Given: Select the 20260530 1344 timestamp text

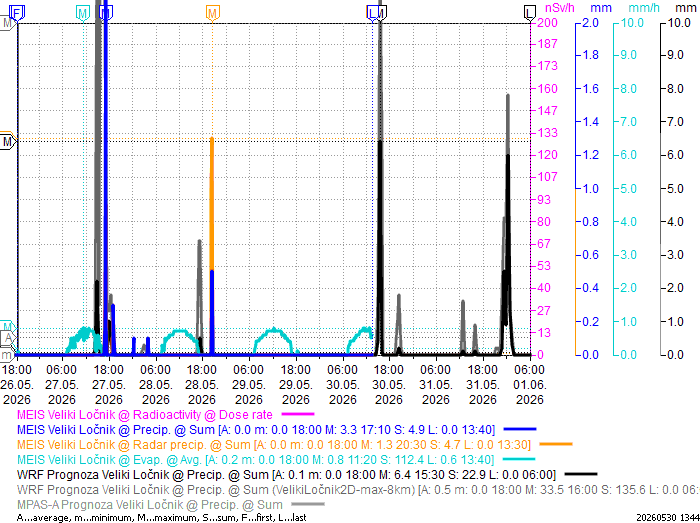Looking at the screenshot, I should [x=668, y=518].
